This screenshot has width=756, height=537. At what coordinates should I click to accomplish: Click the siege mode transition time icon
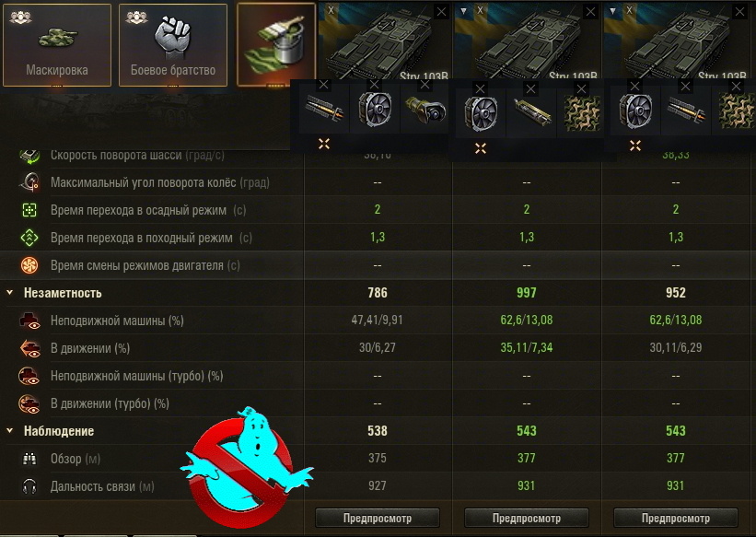(x=29, y=210)
